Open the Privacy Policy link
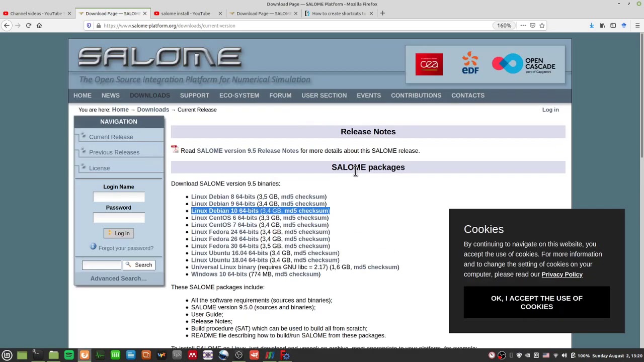 [562, 275]
